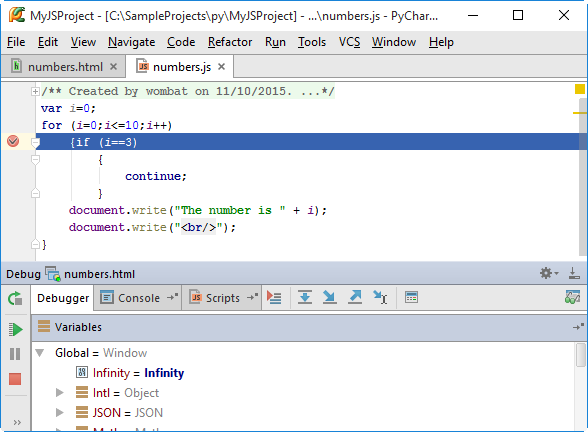Select the Infinity = Infinity variable row

click(x=304, y=373)
